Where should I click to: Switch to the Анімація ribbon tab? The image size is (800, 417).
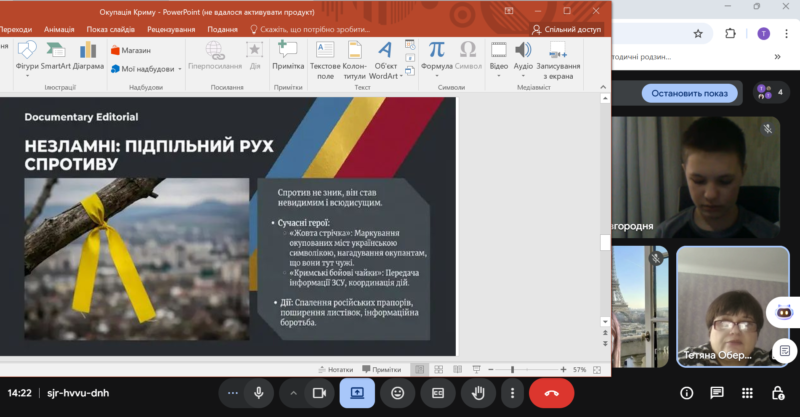[59, 29]
